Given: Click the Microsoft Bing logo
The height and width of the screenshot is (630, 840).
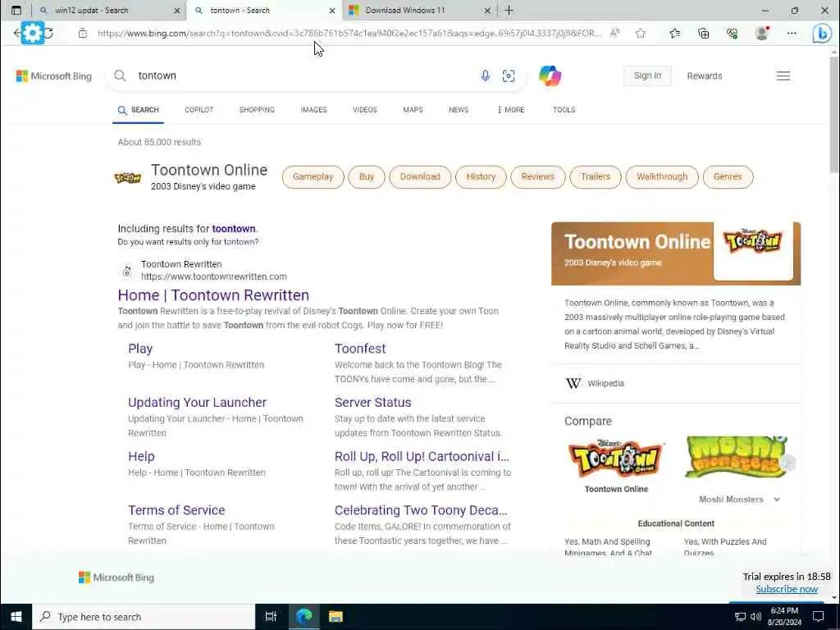Looking at the screenshot, I should pos(54,76).
